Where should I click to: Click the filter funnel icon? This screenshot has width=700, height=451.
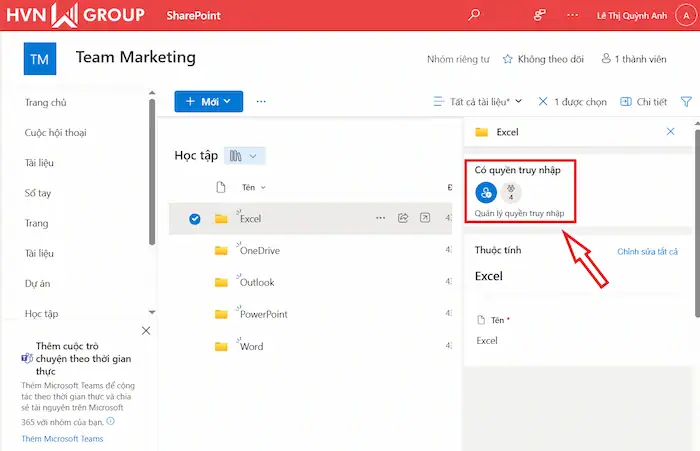(x=686, y=101)
